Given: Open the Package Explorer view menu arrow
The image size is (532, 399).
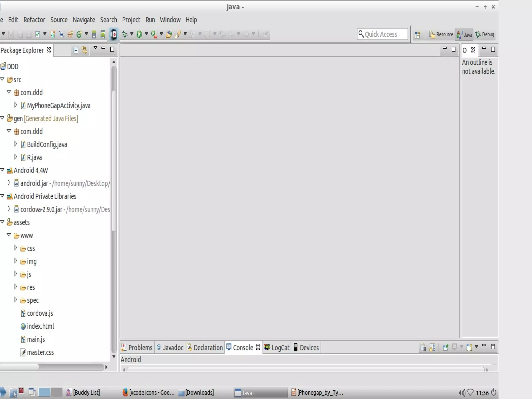Looking at the screenshot, I should click(x=95, y=48).
